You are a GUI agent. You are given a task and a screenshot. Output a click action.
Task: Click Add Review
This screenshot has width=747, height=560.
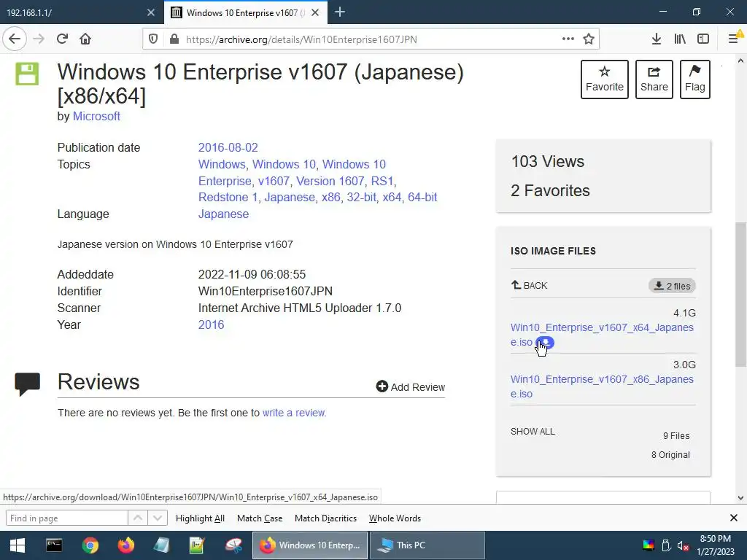click(x=410, y=386)
